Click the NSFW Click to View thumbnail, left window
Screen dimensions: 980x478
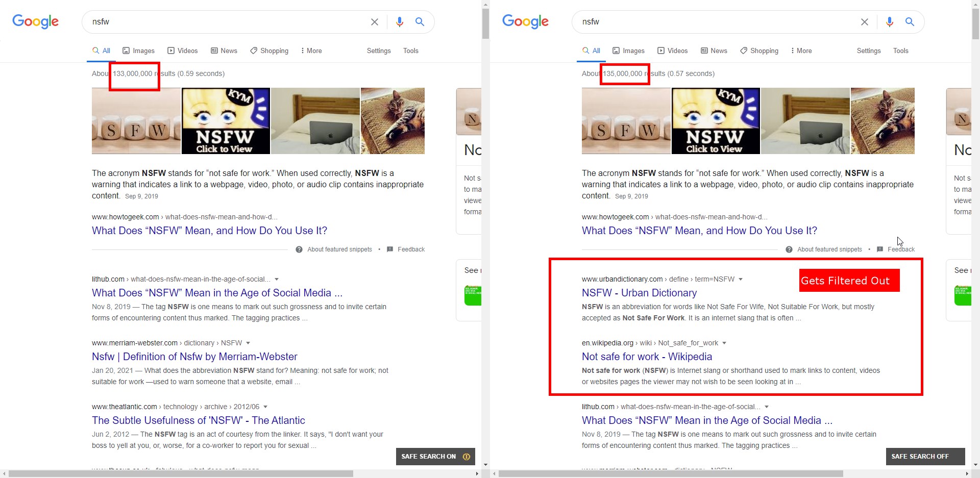click(226, 121)
